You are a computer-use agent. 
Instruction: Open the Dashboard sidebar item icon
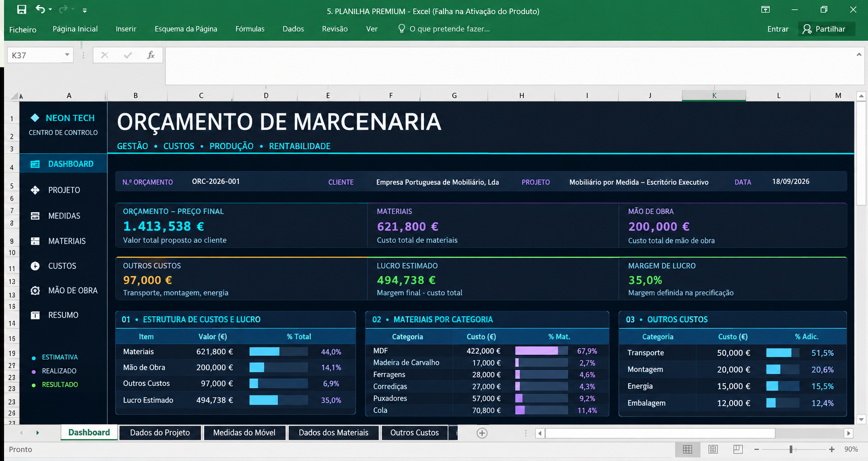click(x=35, y=164)
